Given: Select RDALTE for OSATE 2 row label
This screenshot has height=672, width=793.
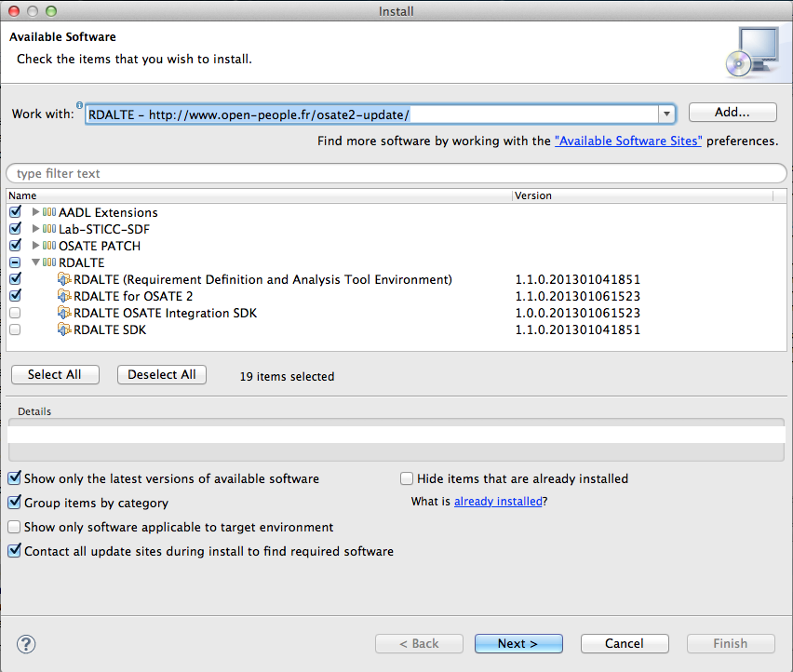Looking at the screenshot, I should coord(133,296).
